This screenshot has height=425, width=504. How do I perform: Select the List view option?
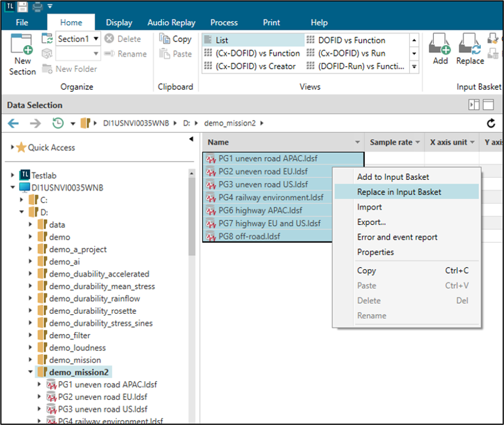tap(222, 40)
